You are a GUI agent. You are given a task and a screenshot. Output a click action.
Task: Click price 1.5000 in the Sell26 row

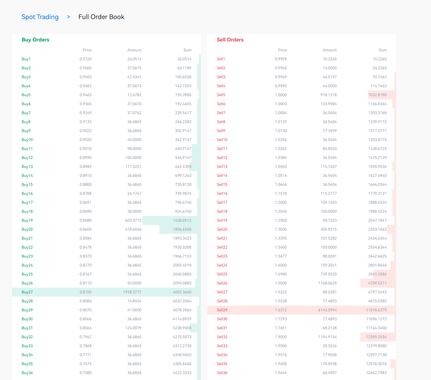[281, 283]
